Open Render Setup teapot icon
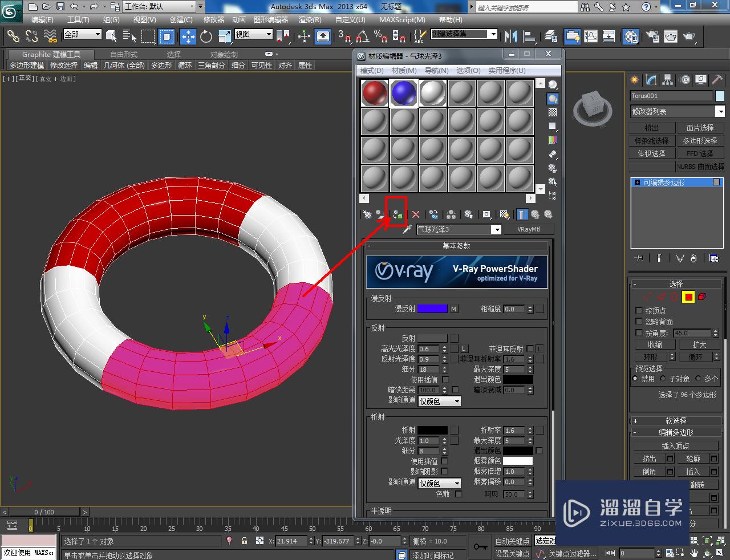This screenshot has height=560, width=730. 652,36
